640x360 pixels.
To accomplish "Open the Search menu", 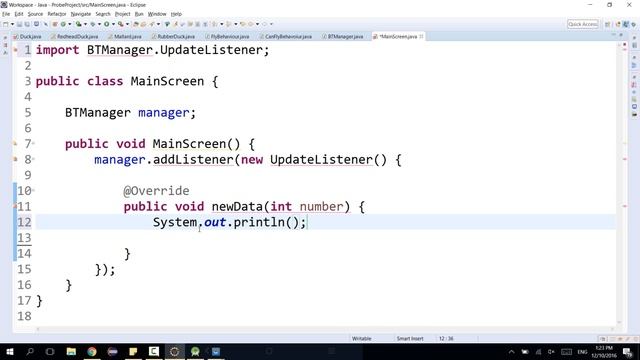I will pos(103,14).
